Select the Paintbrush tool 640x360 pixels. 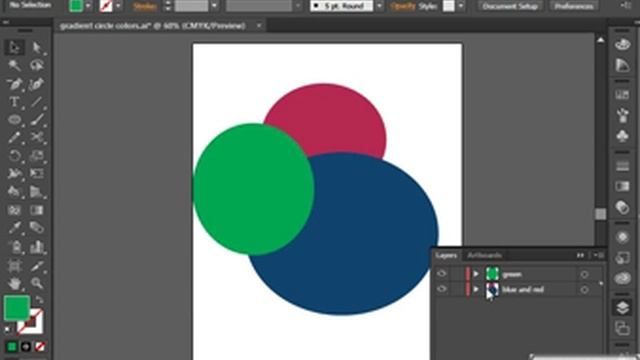(37, 120)
